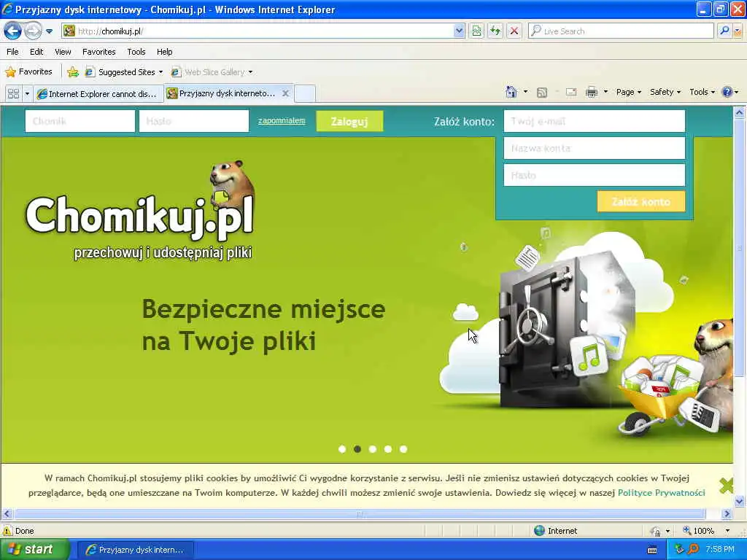Click the Chomikuj.pl logo

pyautogui.click(x=140, y=209)
